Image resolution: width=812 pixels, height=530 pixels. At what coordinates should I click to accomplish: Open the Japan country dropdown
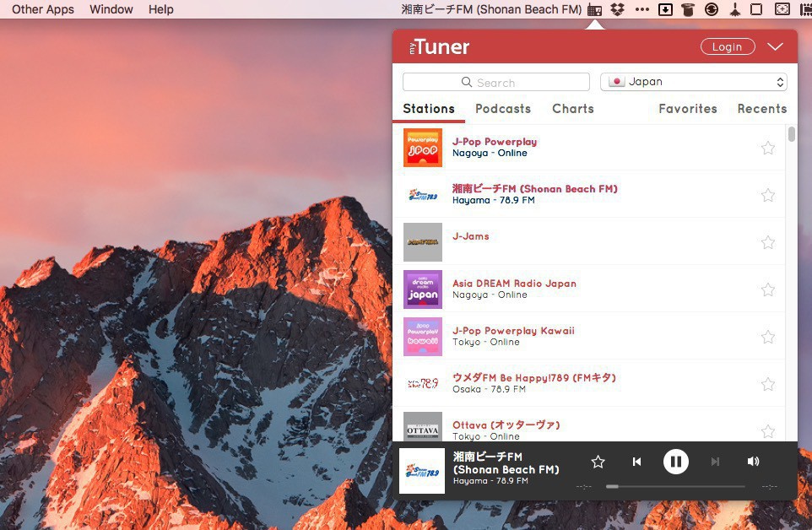coord(694,82)
